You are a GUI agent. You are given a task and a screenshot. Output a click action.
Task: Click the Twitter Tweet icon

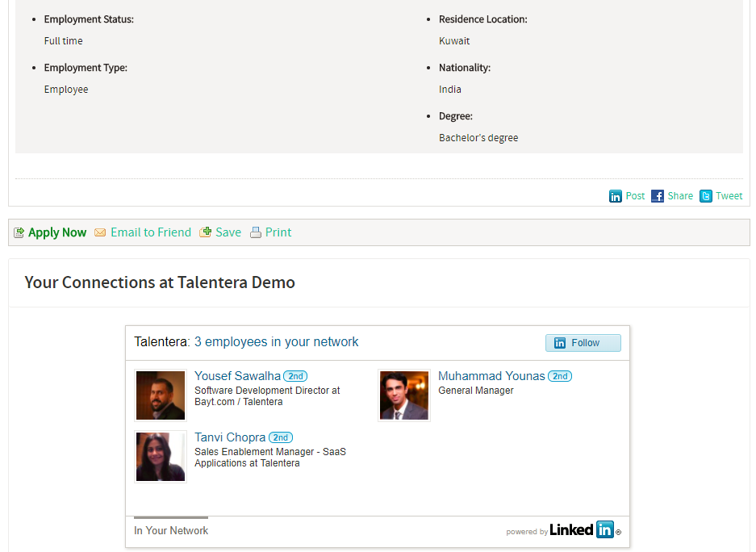click(x=706, y=196)
